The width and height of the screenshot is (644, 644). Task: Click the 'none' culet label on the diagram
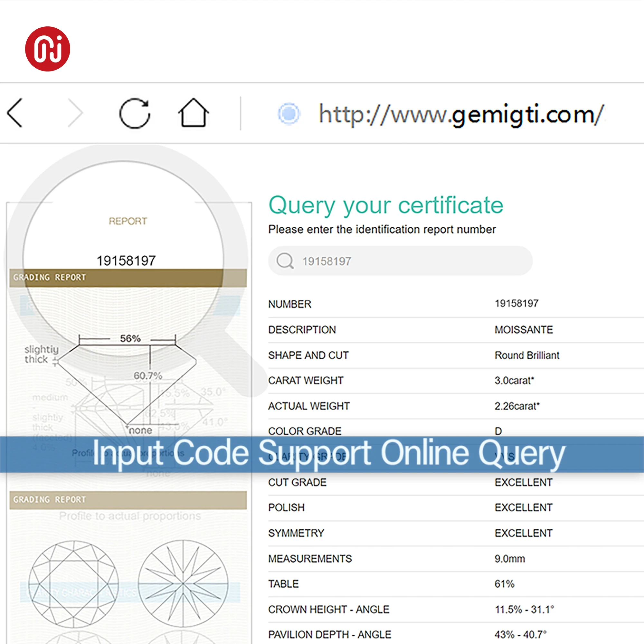click(140, 430)
